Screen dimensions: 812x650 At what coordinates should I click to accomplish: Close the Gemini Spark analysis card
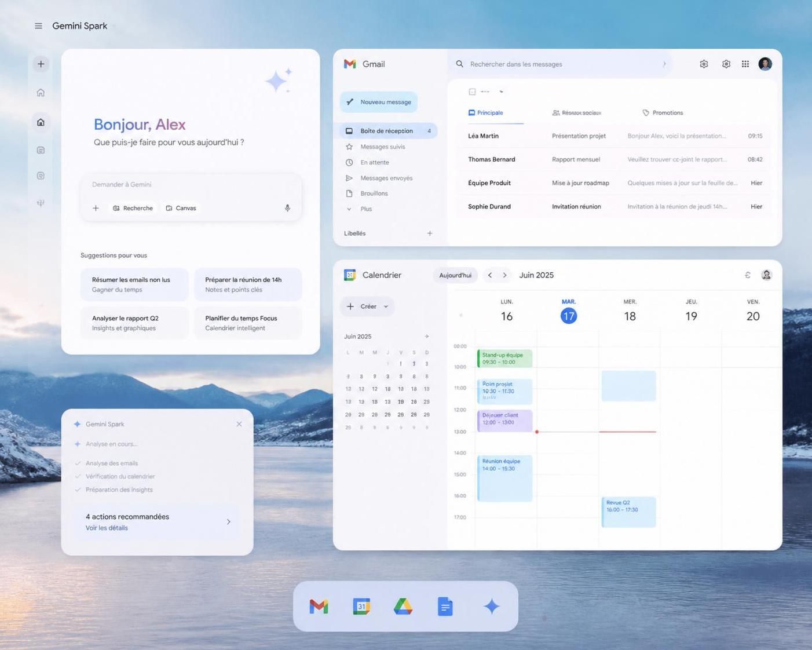tap(239, 424)
